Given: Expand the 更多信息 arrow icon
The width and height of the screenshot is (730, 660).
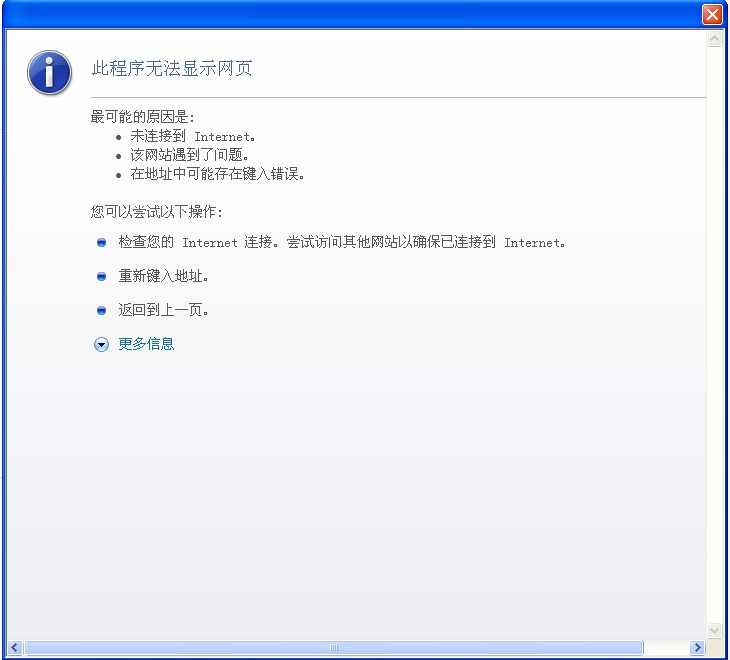Looking at the screenshot, I should coord(101,344).
